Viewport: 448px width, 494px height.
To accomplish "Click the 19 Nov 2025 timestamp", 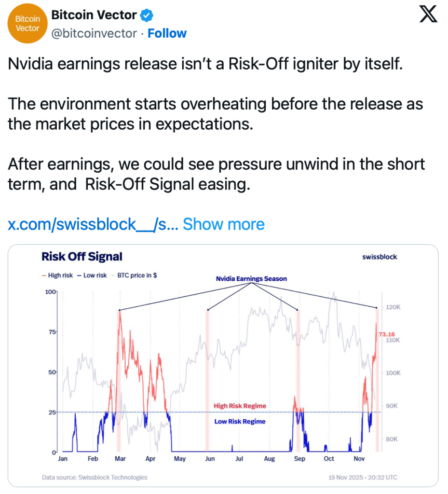I will [x=363, y=478].
